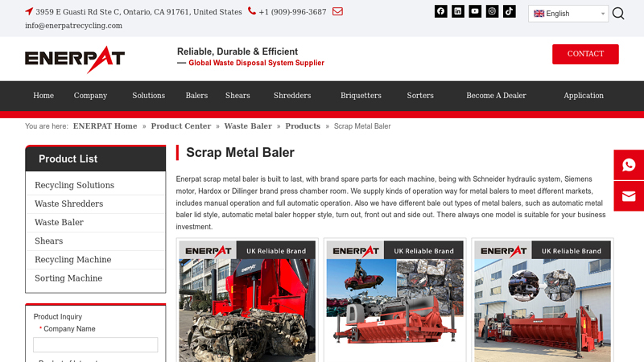Click the Product Inquiry label
Viewport: 644px width, 362px height.
click(57, 317)
